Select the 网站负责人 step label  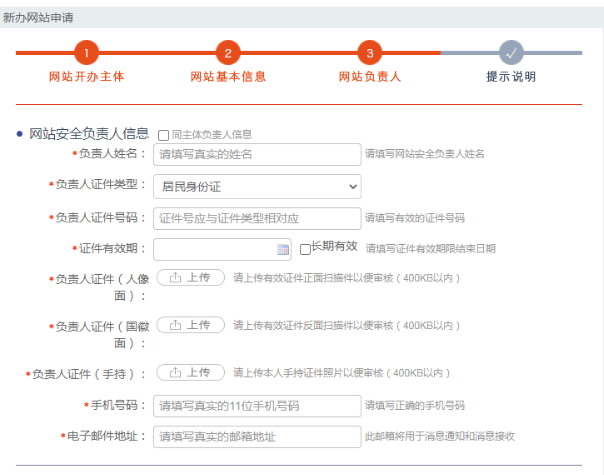[x=370, y=76]
